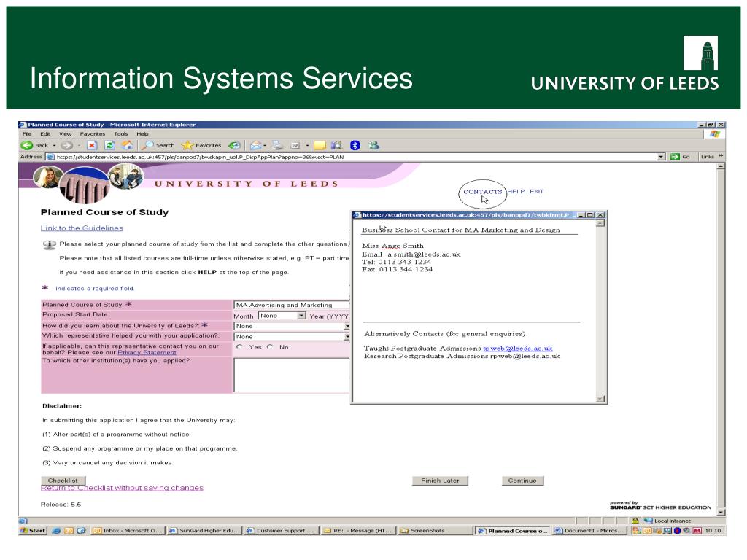
Task: Click the information icon beside instructions
Action: pyautogui.click(x=49, y=245)
